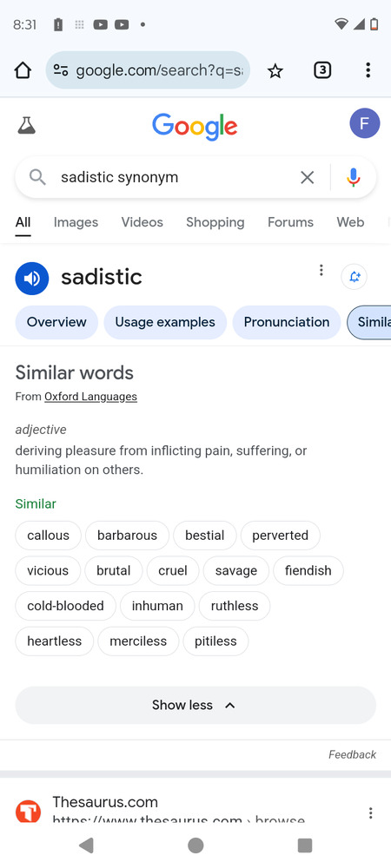The width and height of the screenshot is (391, 868).
Task: Start voice search with the microphone icon
Action: pyautogui.click(x=354, y=177)
